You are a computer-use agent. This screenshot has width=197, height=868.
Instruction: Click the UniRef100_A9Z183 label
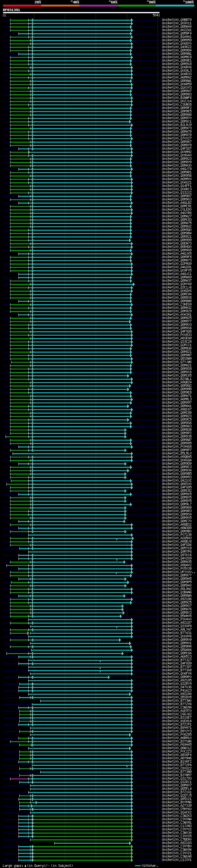coord(176,843)
